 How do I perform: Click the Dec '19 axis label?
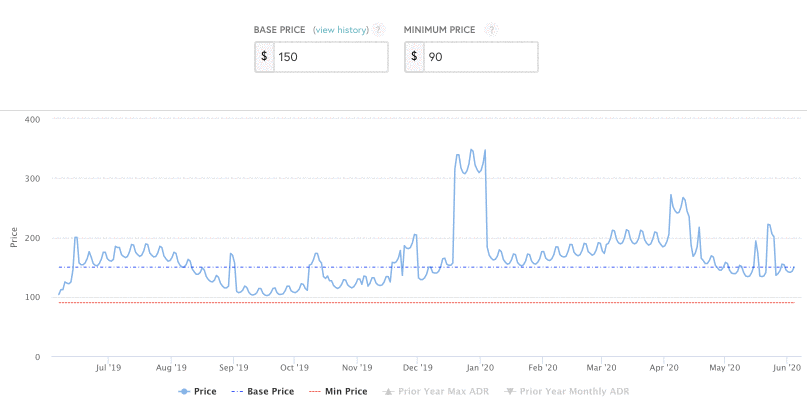tap(418, 368)
